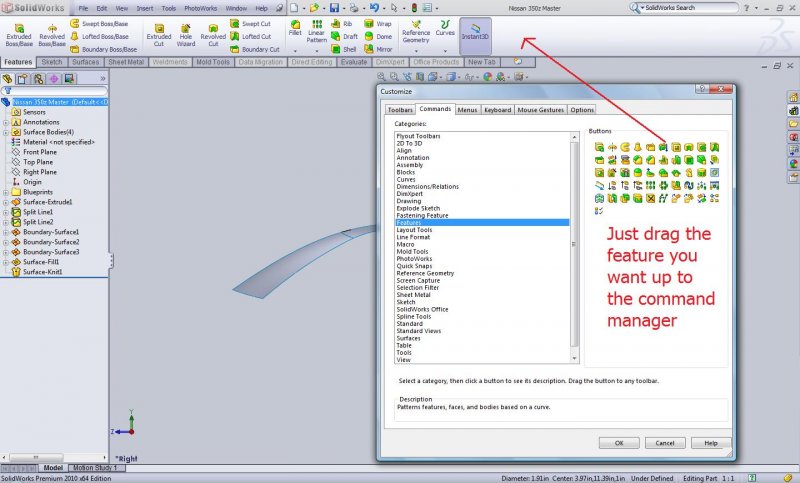Image resolution: width=800 pixels, height=483 pixels.
Task: Expand the manager panel tabs chevron
Action: click(103, 79)
